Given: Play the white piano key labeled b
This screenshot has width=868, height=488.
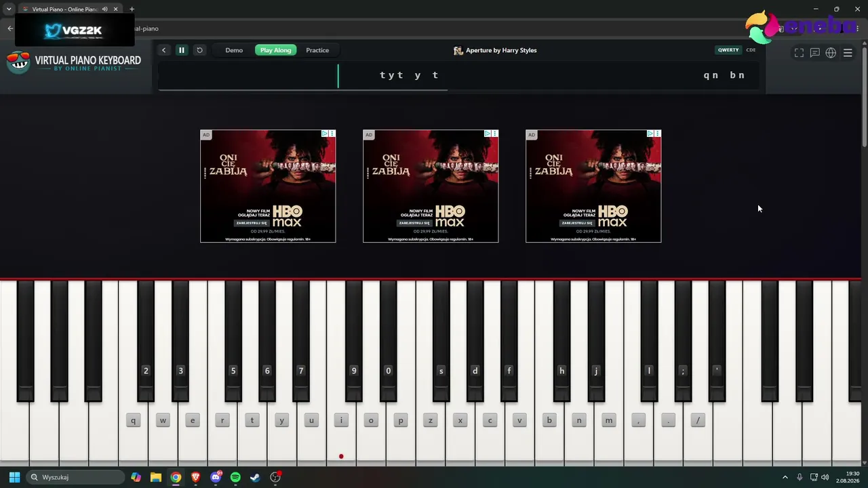Looking at the screenshot, I should tap(549, 420).
